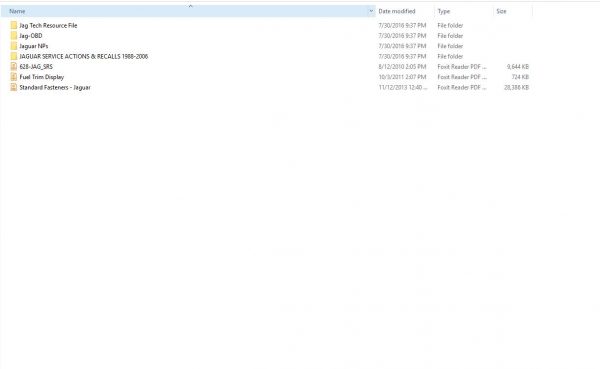Click the Jaguar NPs folder name
The image size is (600, 369).
[34, 46]
